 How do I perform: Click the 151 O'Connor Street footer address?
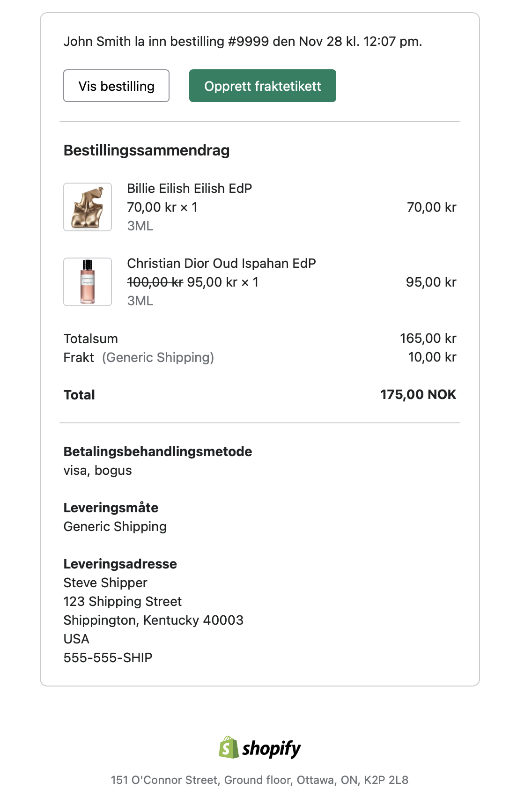[259, 780]
